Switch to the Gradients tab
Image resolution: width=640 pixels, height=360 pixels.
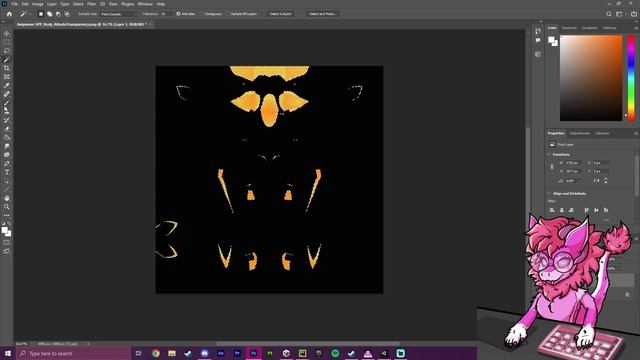pyautogui.click(x=589, y=28)
